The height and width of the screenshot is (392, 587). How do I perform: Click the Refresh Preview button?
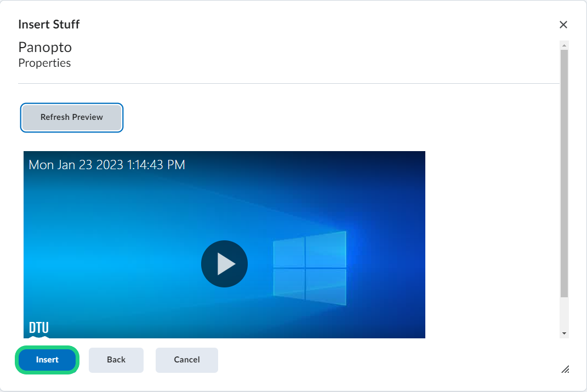(x=72, y=117)
